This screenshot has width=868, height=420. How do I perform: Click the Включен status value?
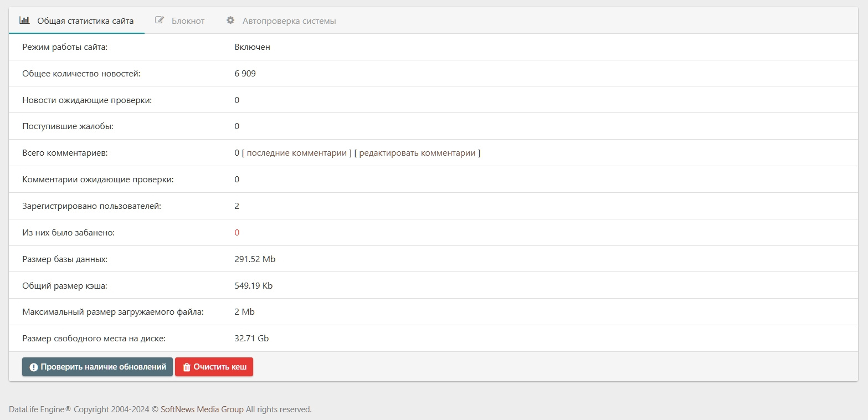(253, 47)
